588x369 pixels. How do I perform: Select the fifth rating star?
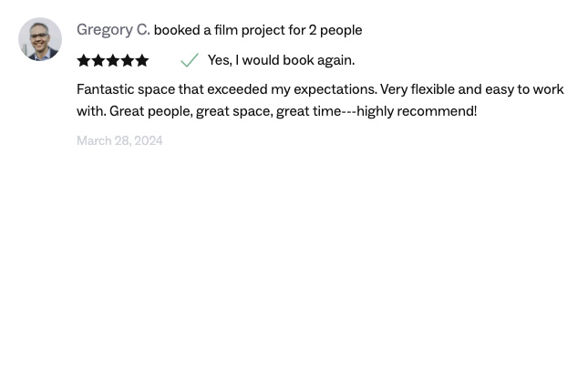142,61
